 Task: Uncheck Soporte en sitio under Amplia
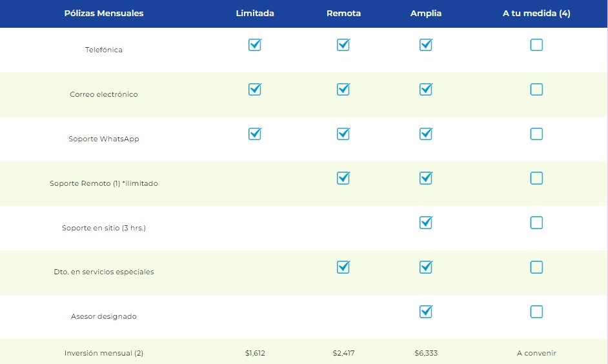pos(426,223)
